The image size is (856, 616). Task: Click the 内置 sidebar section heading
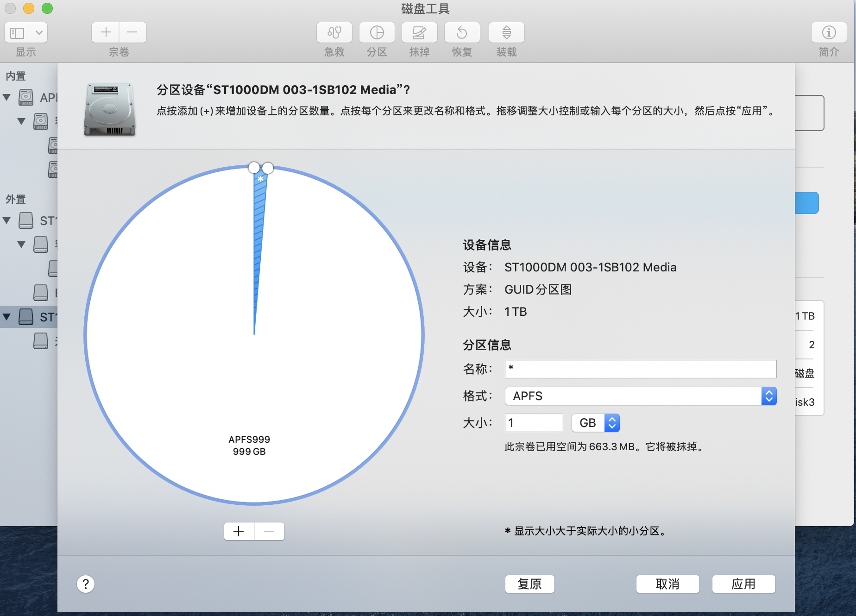click(16, 76)
